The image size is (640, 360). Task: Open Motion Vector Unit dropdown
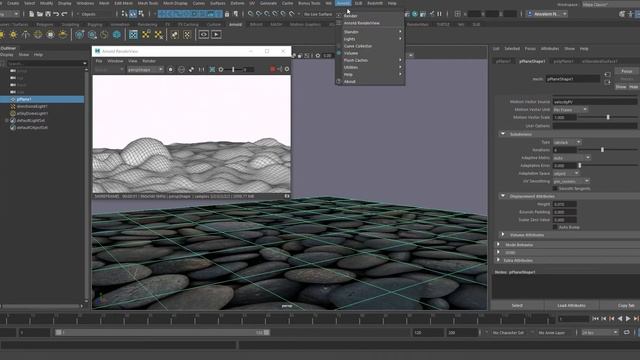pos(570,109)
